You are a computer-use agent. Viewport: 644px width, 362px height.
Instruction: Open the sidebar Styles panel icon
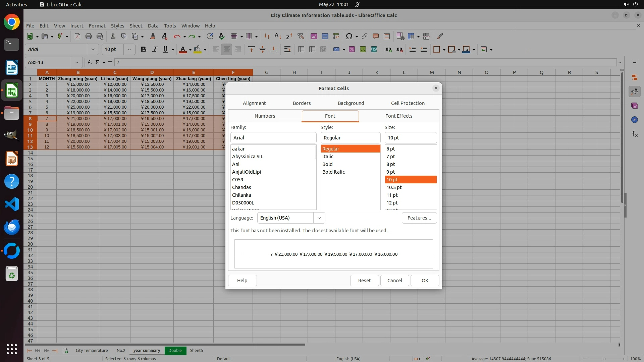634,92
